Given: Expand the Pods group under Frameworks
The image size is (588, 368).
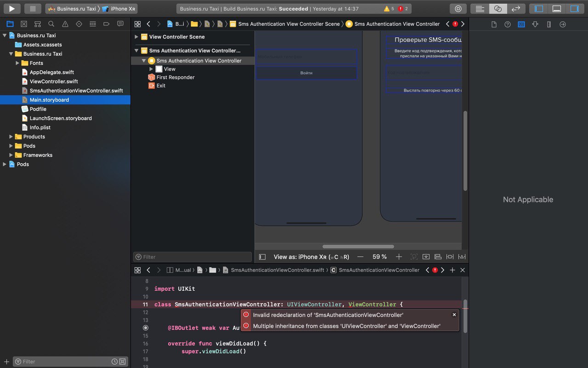Looking at the screenshot, I should pos(11,146).
